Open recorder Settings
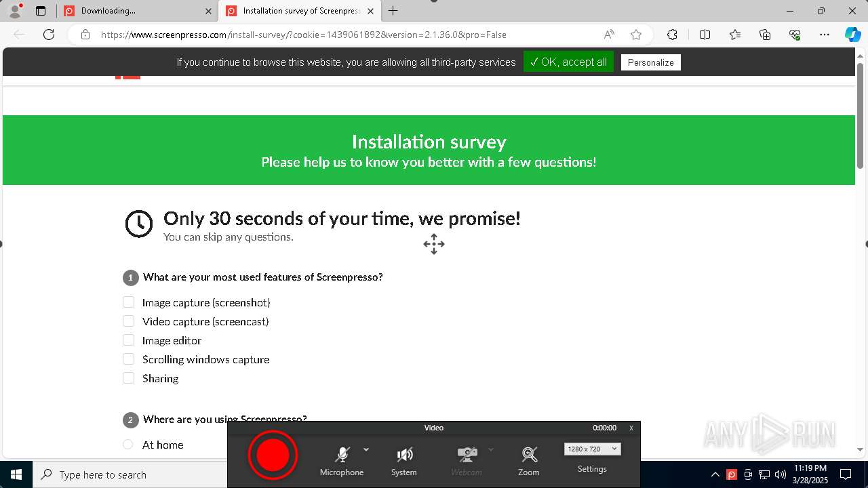The height and width of the screenshot is (488, 868). [x=592, y=469]
